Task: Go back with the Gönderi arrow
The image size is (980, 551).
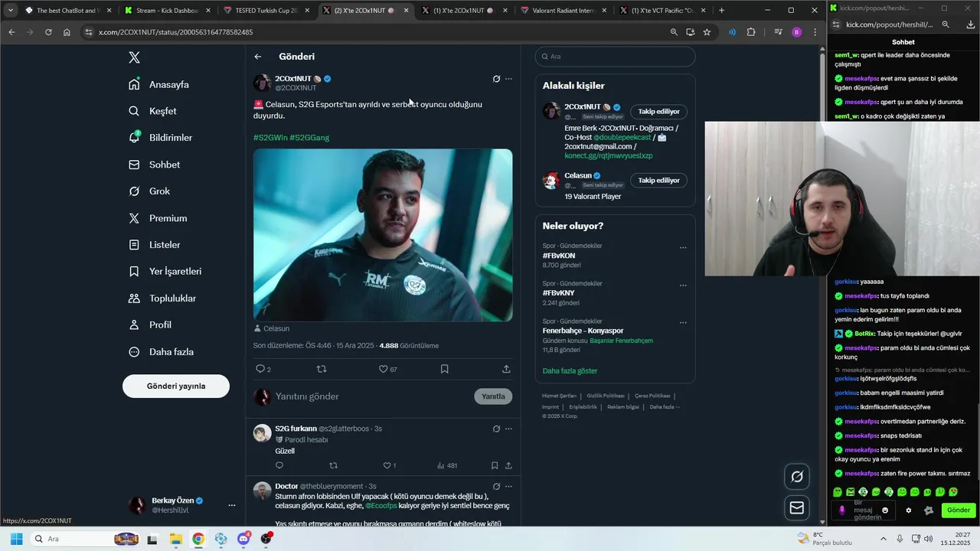Action: pos(258,57)
